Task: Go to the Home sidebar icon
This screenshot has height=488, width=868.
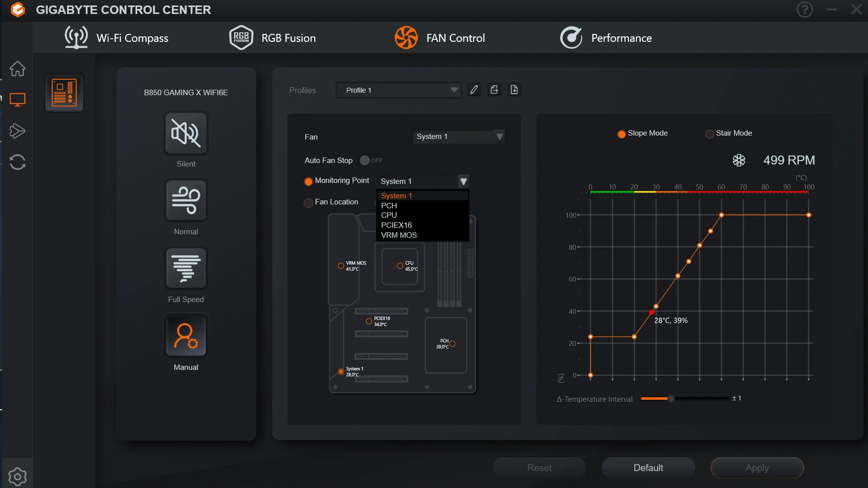Action: (x=17, y=69)
